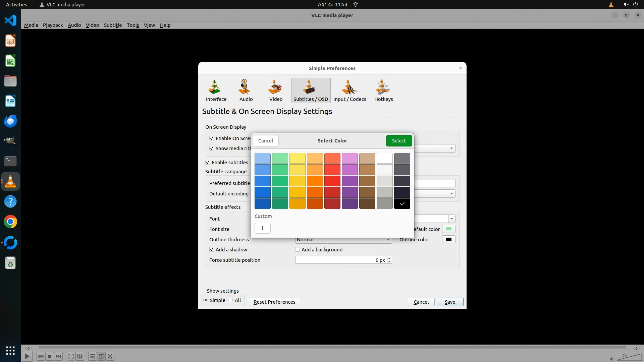Image resolution: width=644 pixels, height=362 pixels.
Task: Expand the Font combo box arrow
Action: 451,219
